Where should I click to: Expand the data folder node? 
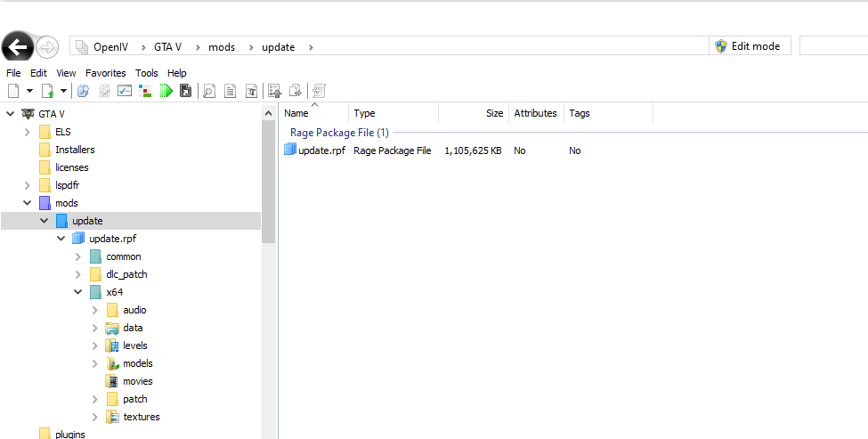click(95, 328)
